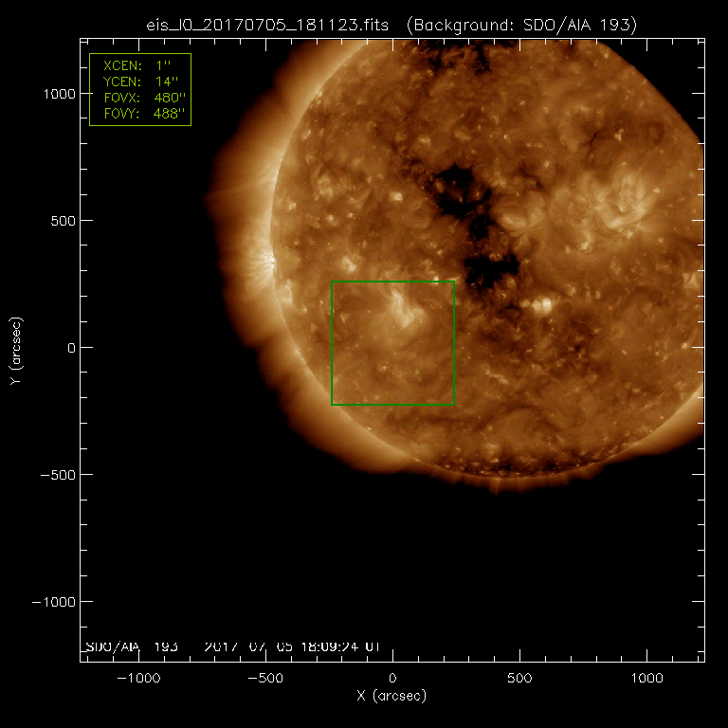Select the FOVY 488" legend entry

click(x=140, y=114)
